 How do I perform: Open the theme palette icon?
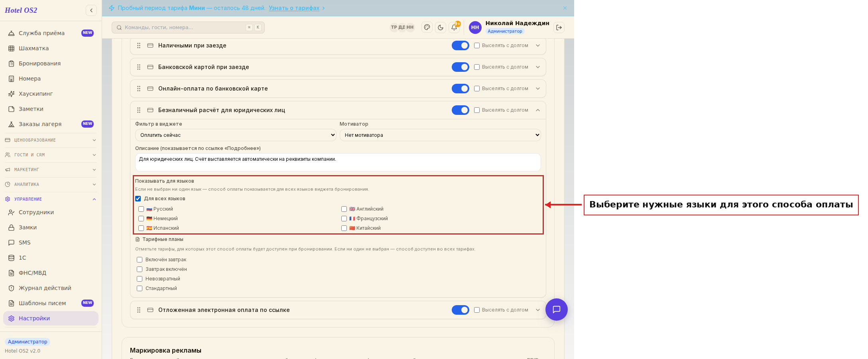pyautogui.click(x=427, y=28)
